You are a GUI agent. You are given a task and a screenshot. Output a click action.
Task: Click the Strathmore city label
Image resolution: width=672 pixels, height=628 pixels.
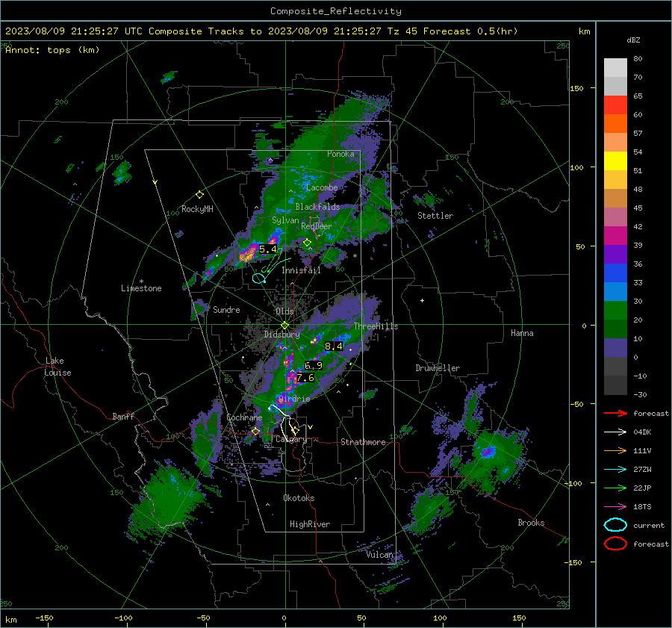(363, 442)
